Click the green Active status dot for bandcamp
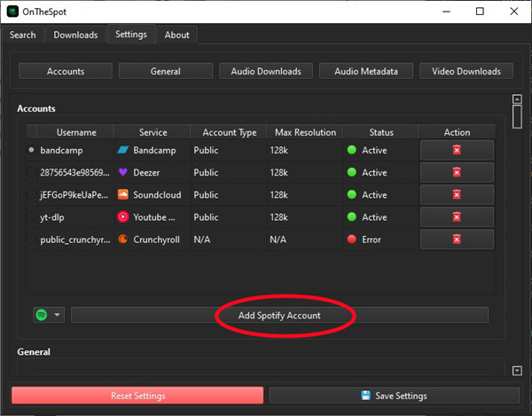Image resolution: width=532 pixels, height=416 pixels. tap(352, 150)
